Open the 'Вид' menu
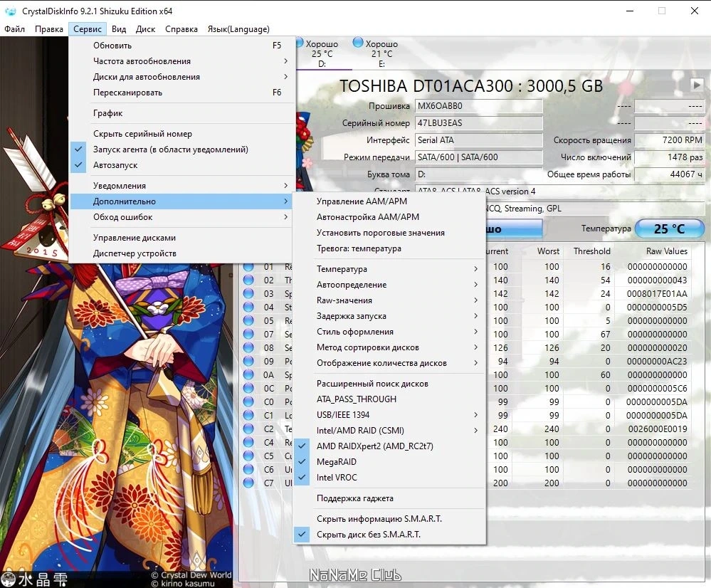 tap(119, 29)
